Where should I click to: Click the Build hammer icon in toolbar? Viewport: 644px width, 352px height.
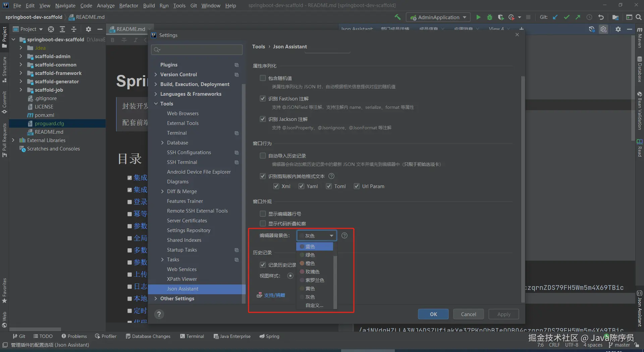pyautogui.click(x=397, y=17)
